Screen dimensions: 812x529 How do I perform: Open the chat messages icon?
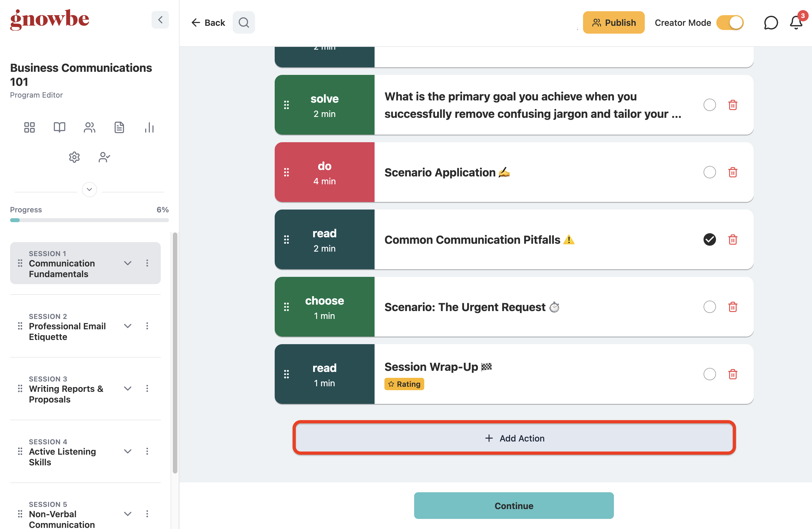pos(771,23)
